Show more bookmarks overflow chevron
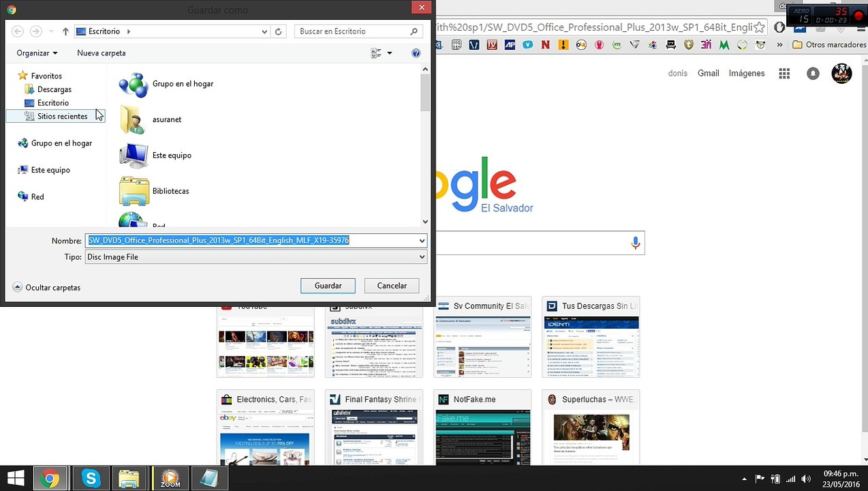The height and width of the screenshot is (491, 868). (x=779, y=45)
